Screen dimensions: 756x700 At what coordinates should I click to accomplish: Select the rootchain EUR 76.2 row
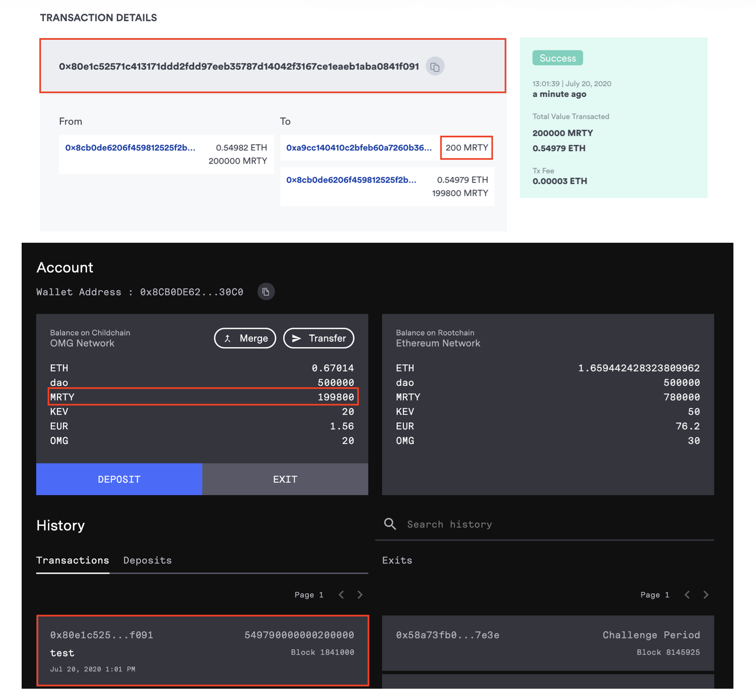pyautogui.click(x=548, y=426)
